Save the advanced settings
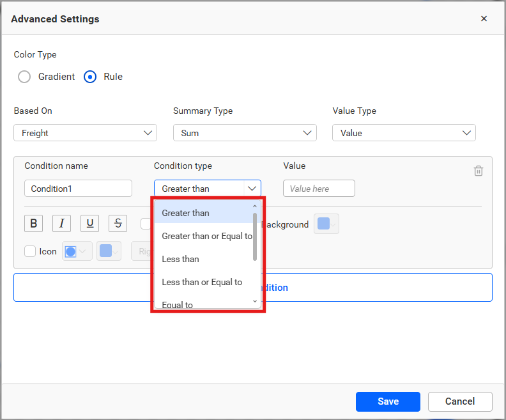506x420 pixels. click(x=388, y=401)
